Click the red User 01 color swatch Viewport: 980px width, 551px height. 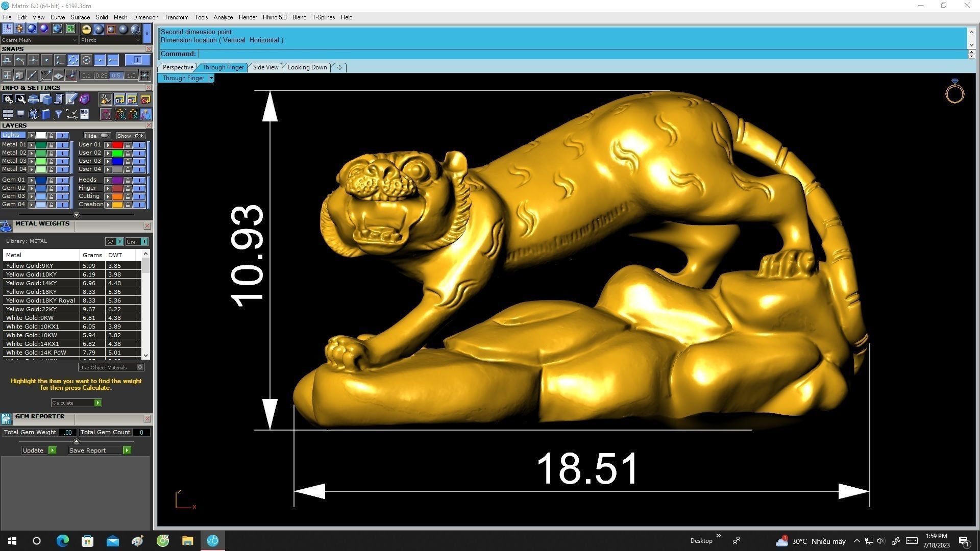[x=117, y=145]
